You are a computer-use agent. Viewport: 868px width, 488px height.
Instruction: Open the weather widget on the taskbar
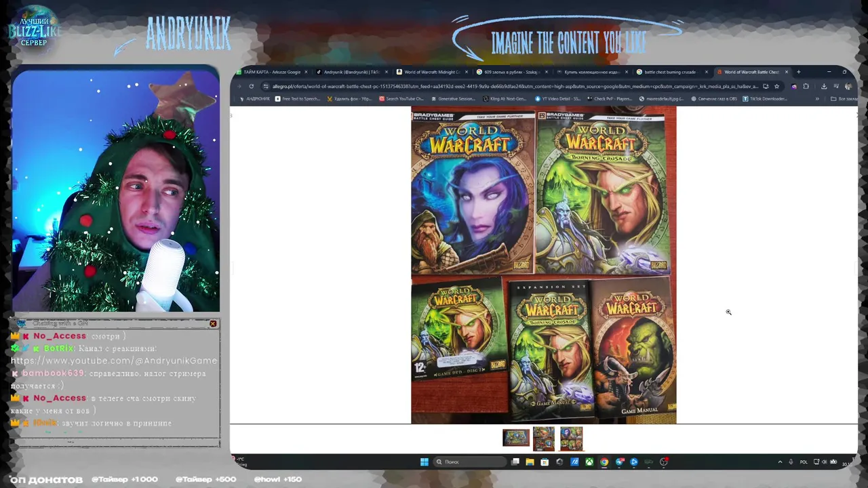coord(240,462)
